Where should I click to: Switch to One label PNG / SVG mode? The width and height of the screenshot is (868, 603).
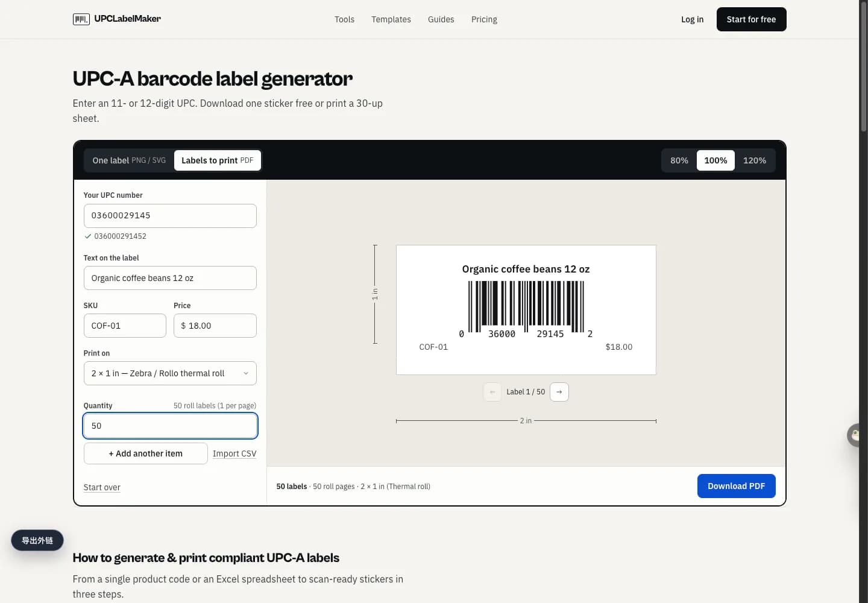(x=129, y=160)
